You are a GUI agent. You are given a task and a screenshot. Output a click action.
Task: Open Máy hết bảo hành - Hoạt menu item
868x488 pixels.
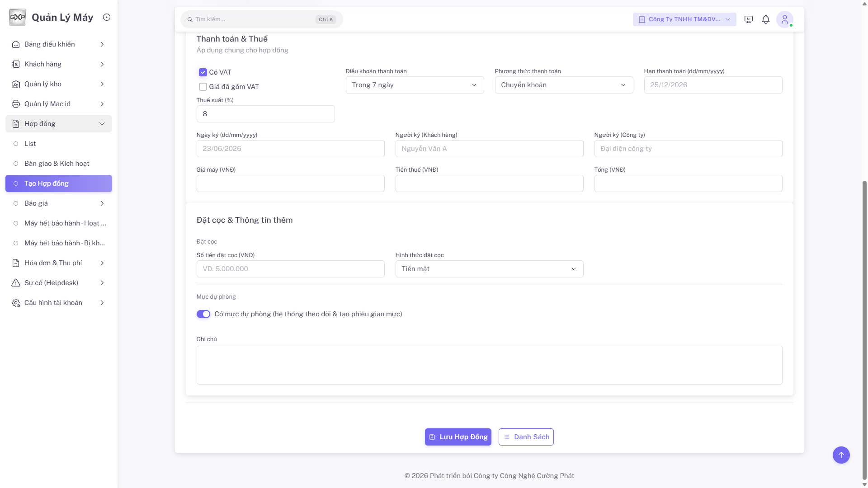[59, 223]
